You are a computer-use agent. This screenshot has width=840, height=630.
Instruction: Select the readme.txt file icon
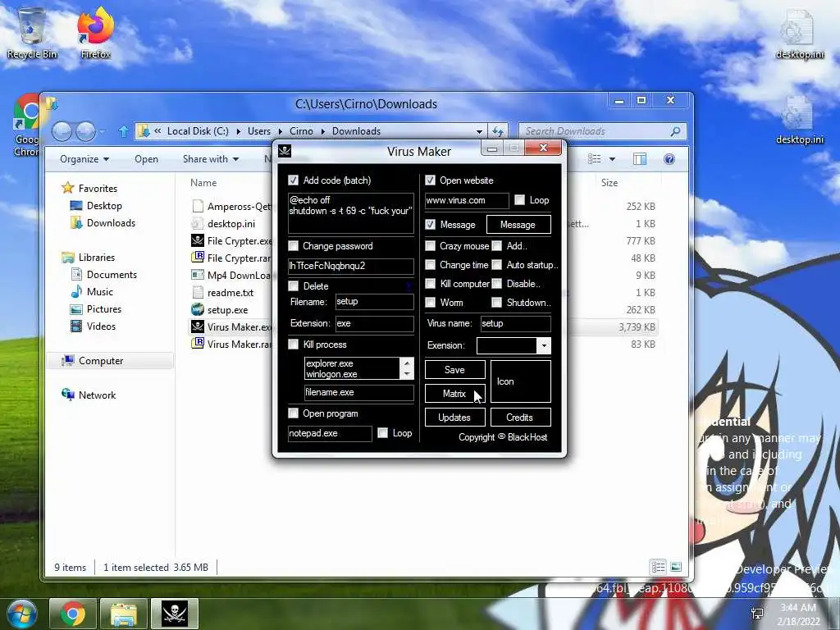pyautogui.click(x=198, y=293)
